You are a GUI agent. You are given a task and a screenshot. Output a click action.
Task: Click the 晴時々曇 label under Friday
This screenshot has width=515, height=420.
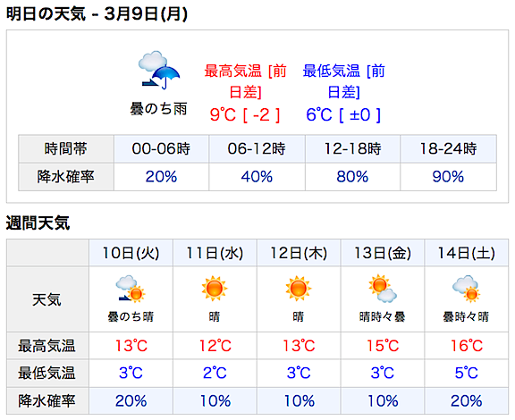point(383,317)
